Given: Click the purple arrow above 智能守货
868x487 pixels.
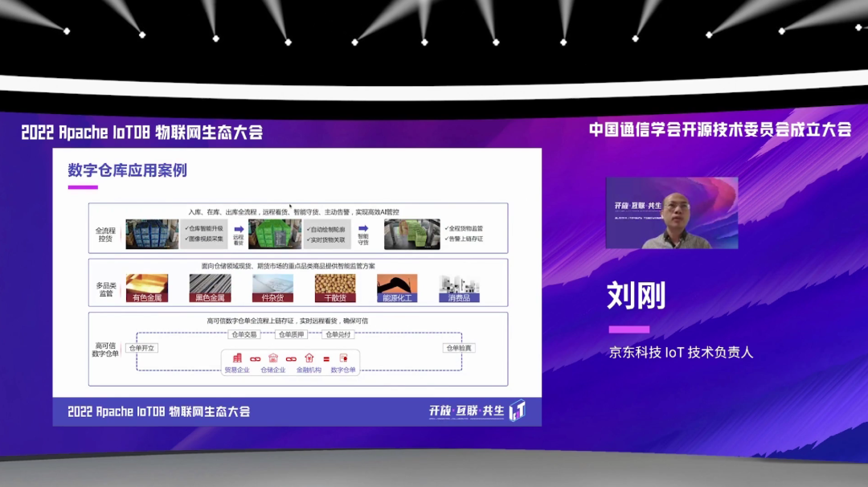Looking at the screenshot, I should [363, 228].
